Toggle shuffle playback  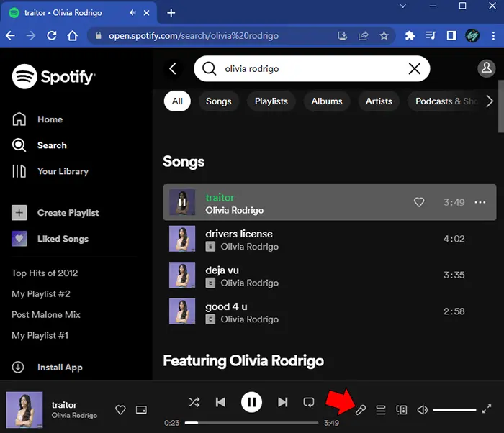pyautogui.click(x=194, y=402)
